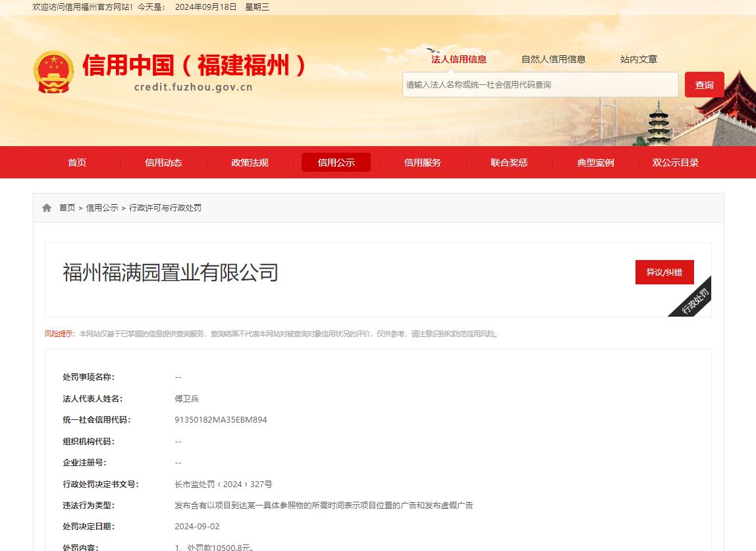756x551 pixels.
Task: Click company name 福州福满园置业有限公司
Action: tap(171, 273)
